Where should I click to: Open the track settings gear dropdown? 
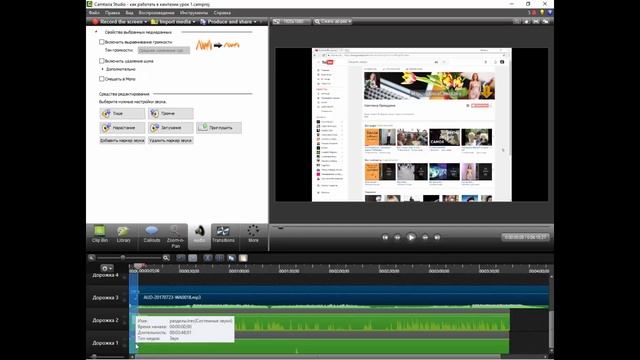point(107,268)
